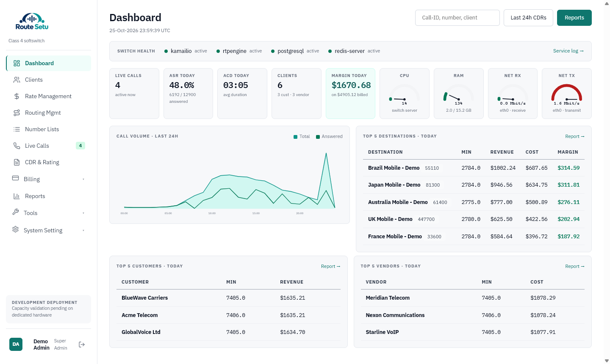Open CDR & Rating page
This screenshot has width=610, height=364.
49,162
